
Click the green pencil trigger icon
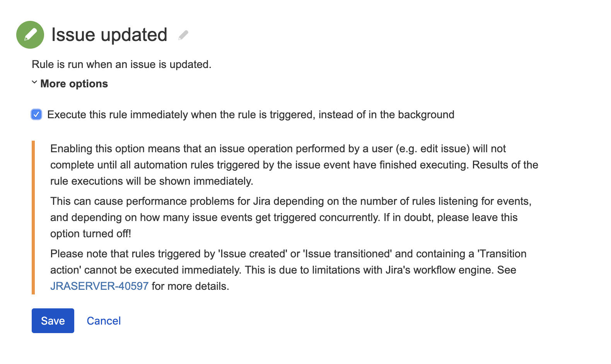point(30,35)
